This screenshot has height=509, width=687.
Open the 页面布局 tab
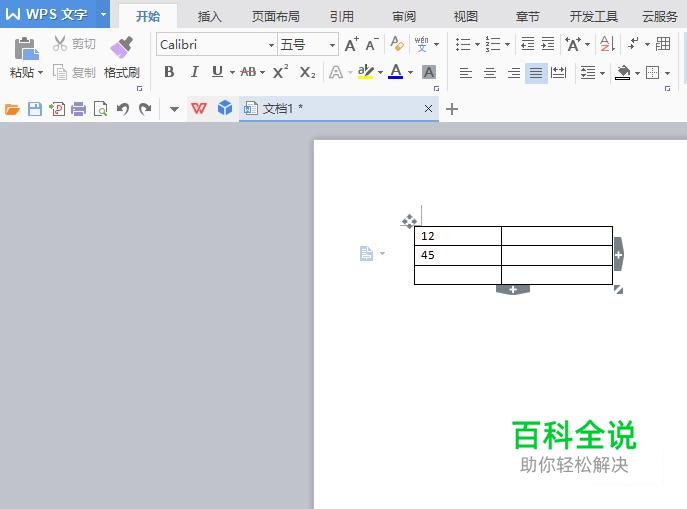pos(275,16)
